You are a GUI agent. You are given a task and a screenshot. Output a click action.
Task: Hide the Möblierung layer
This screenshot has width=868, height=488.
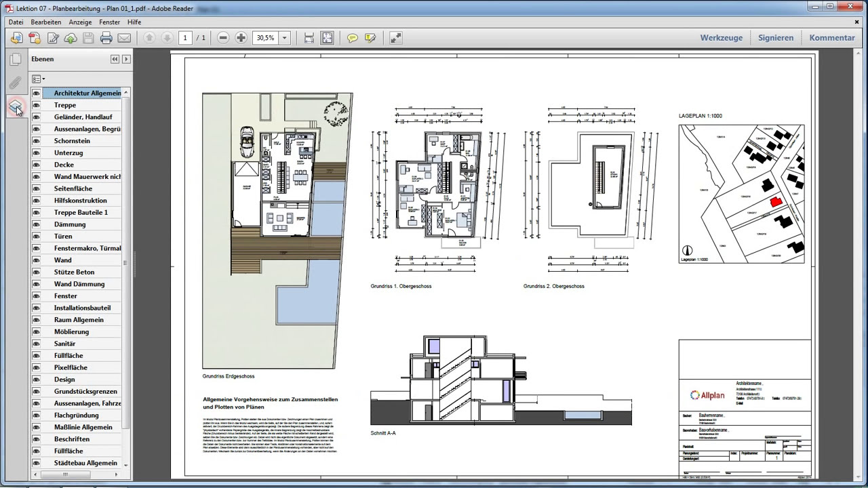[x=36, y=331]
